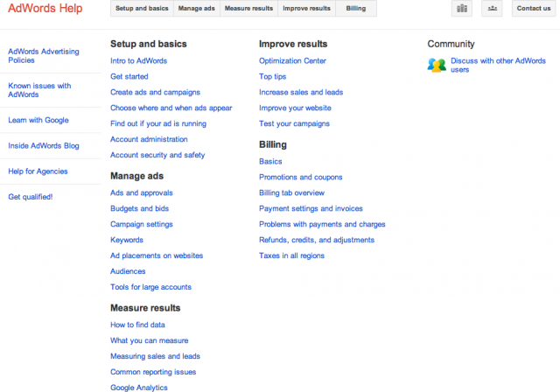This screenshot has height=392, width=560.
Task: Open the Basics link under Billing
Action: click(270, 161)
